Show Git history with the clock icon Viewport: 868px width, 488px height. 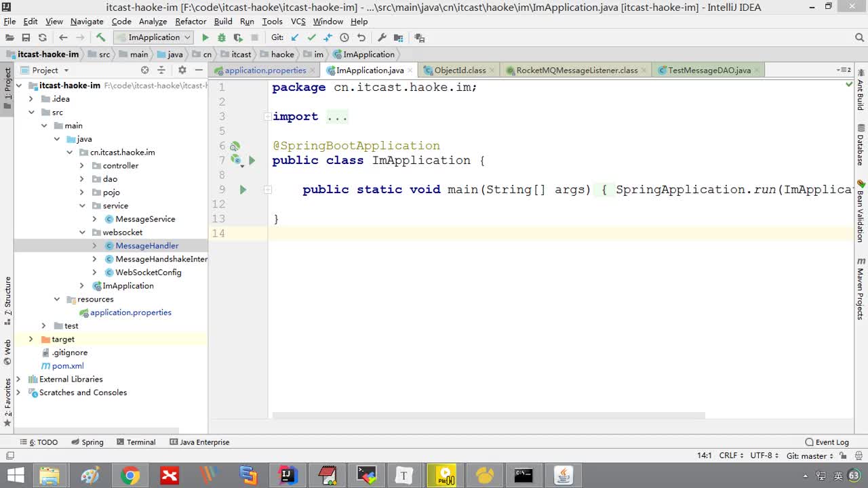pyautogui.click(x=344, y=38)
